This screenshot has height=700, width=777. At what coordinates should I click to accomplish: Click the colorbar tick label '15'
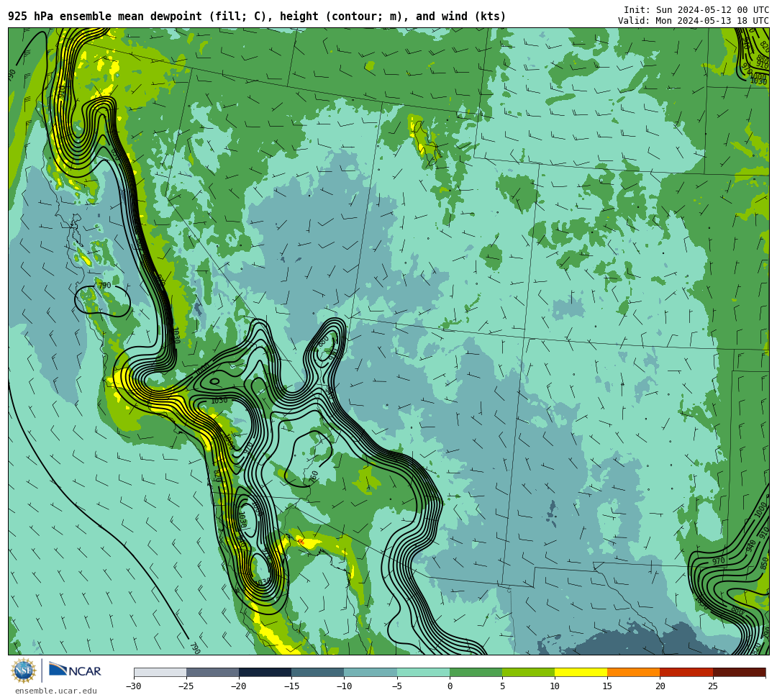[607, 686]
